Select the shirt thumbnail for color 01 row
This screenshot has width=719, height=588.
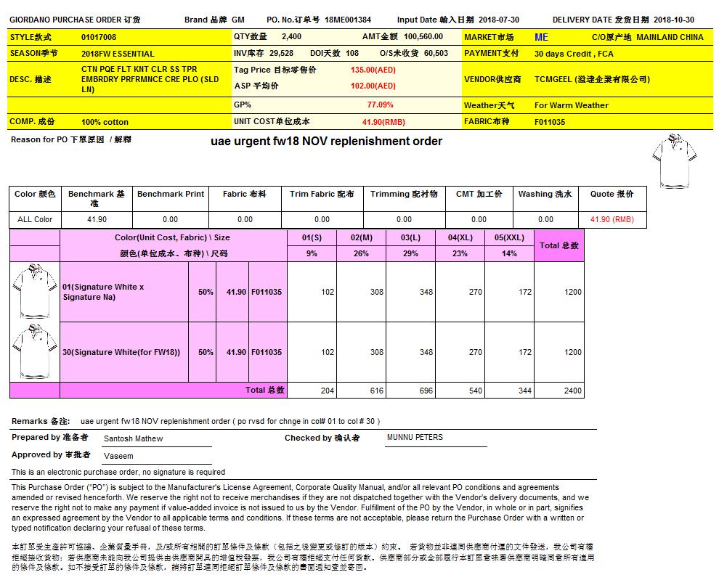click(x=34, y=291)
